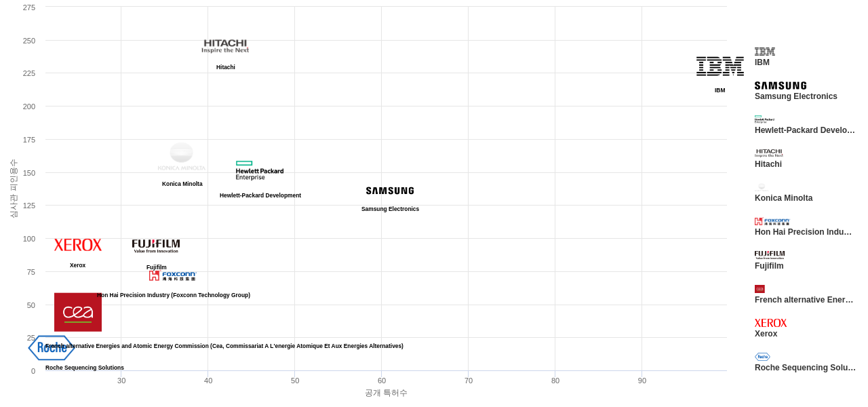The image size is (868, 407).
Task: Hide Konica Minolta via legend label
Action: (x=783, y=198)
